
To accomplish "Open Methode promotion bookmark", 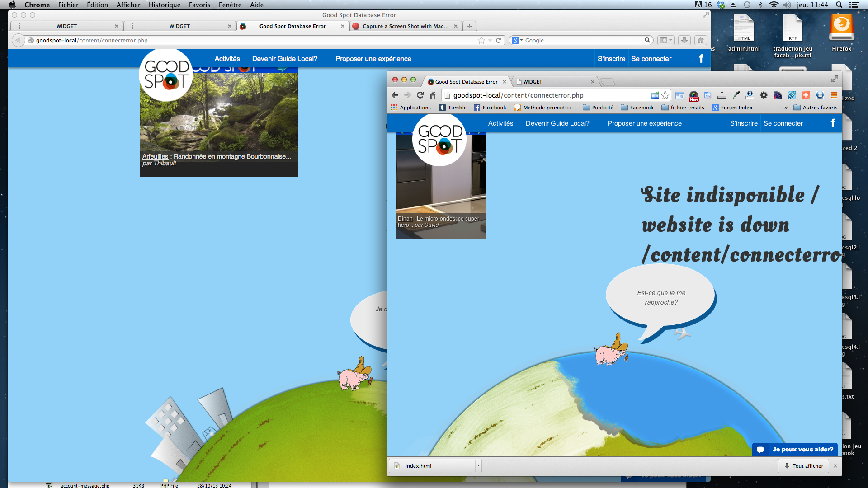I will 543,108.
